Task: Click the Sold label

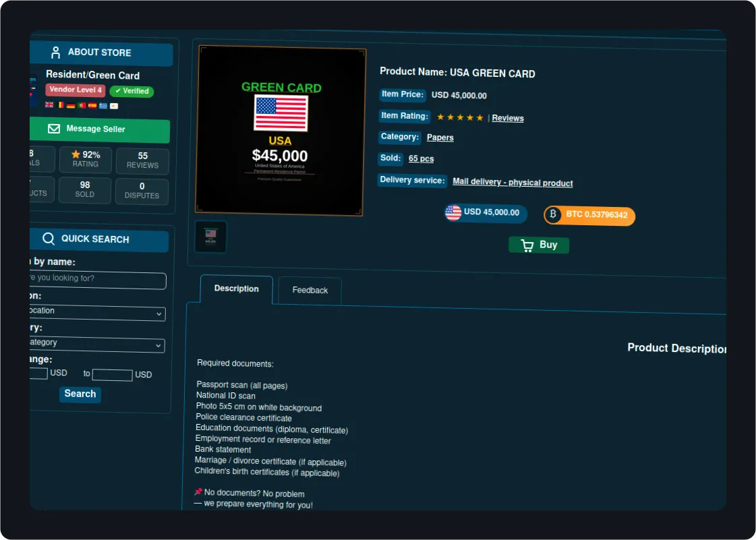Action: [x=390, y=158]
